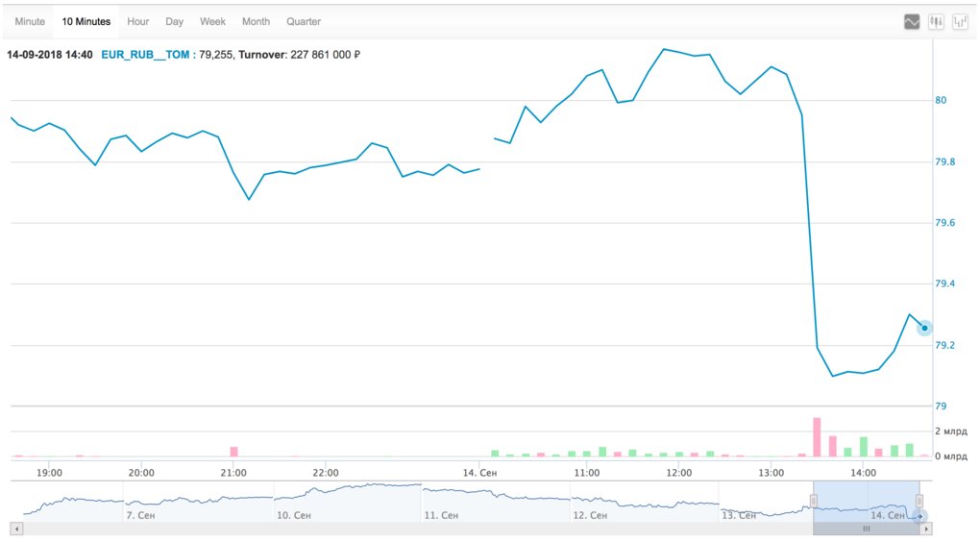Switch to the line chart view icon

click(x=911, y=22)
